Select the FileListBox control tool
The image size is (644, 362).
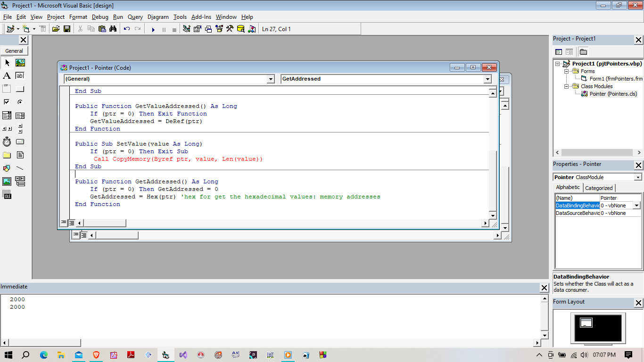(20, 155)
